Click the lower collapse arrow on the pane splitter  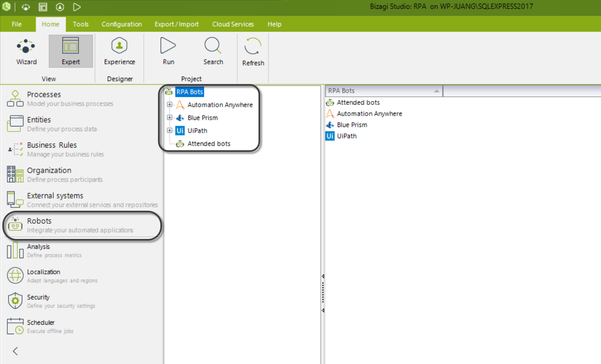point(323,310)
